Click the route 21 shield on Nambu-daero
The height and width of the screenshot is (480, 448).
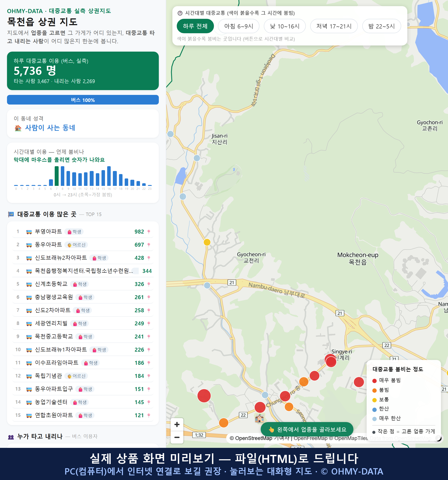[x=232, y=283]
